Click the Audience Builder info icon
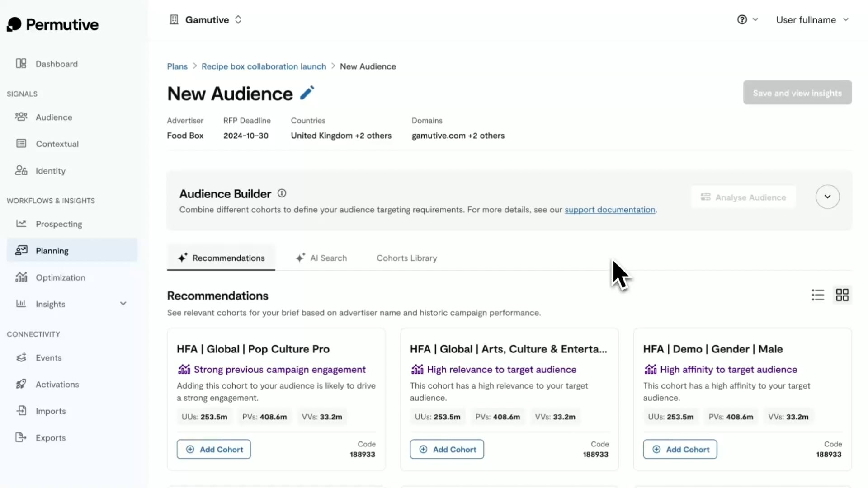 (x=282, y=193)
